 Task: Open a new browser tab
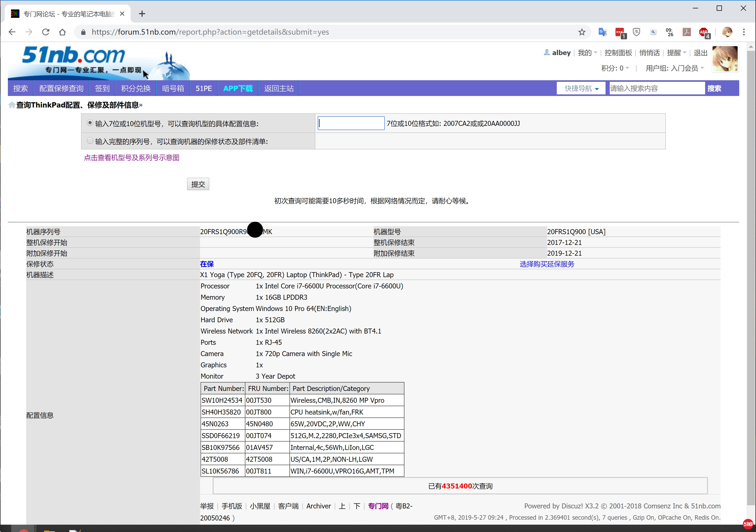[142, 14]
